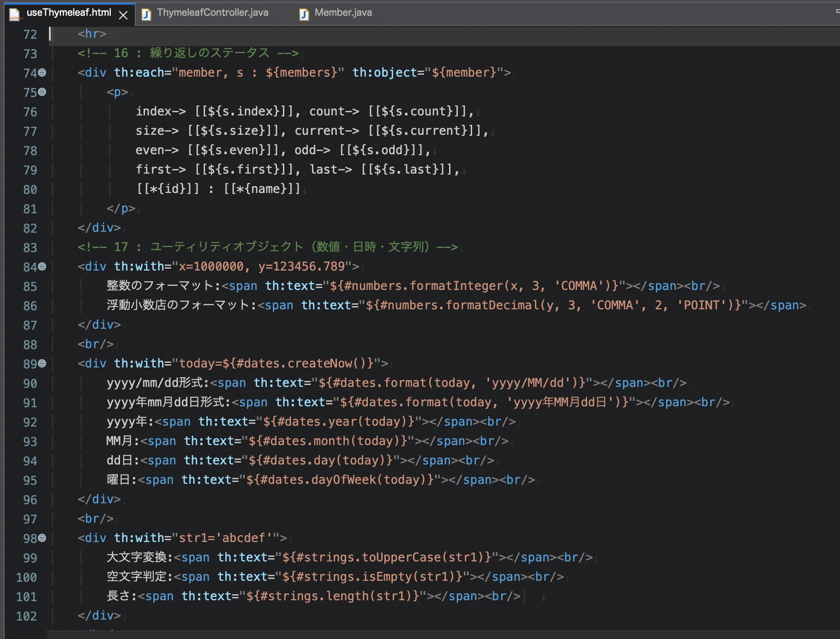This screenshot has width=840, height=639.
Task: Fold the th:with div at line 84
Action: (x=42, y=266)
